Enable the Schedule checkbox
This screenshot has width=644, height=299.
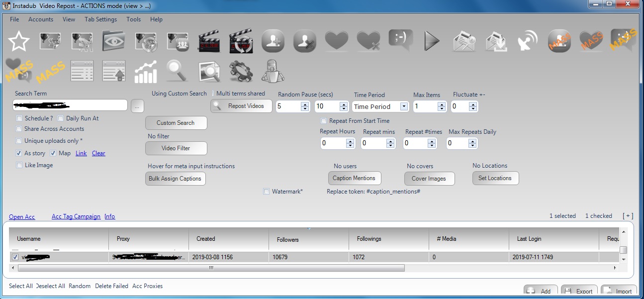click(x=19, y=118)
